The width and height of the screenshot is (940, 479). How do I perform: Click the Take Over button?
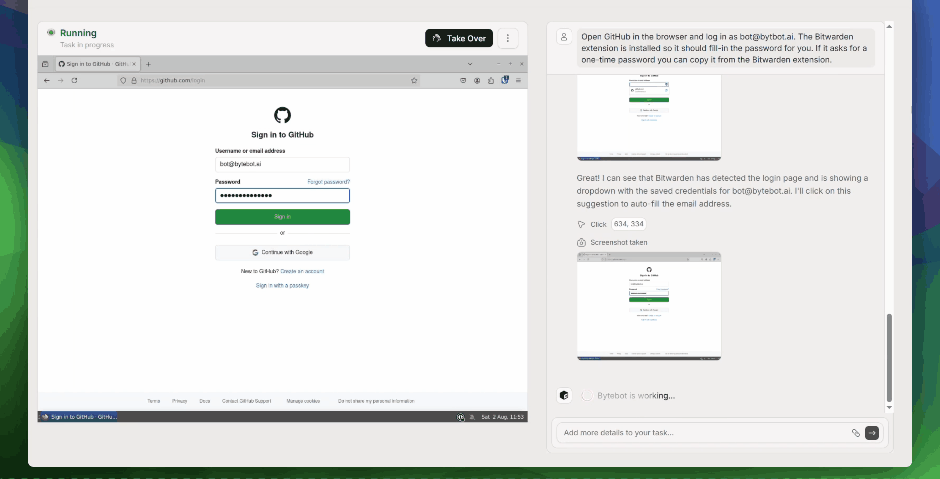459,38
